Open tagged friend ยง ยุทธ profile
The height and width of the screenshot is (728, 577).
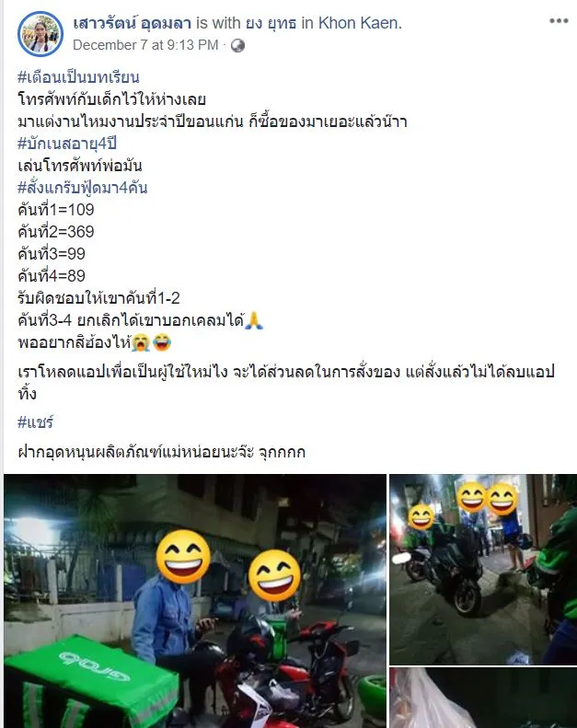click(271, 23)
